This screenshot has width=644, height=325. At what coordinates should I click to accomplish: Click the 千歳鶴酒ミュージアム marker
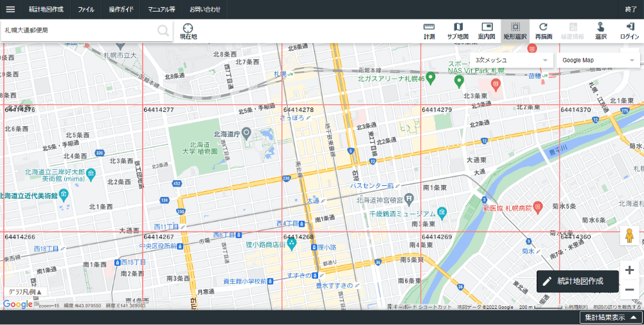pyautogui.click(x=442, y=212)
